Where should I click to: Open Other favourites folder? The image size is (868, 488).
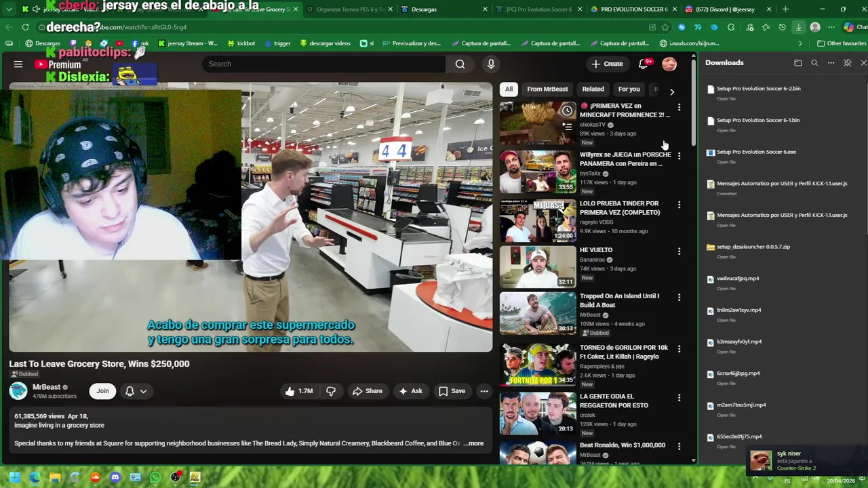841,43
